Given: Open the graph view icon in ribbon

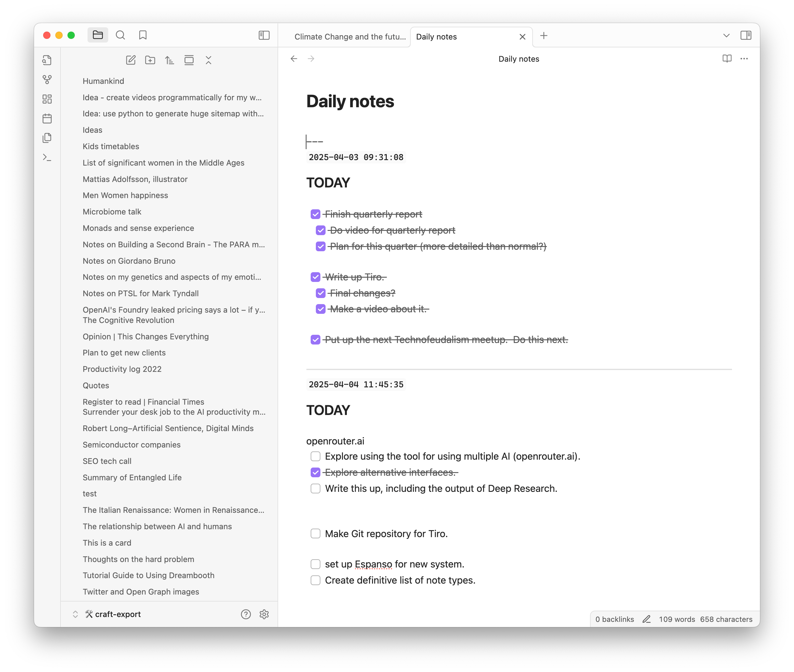Looking at the screenshot, I should pos(47,80).
